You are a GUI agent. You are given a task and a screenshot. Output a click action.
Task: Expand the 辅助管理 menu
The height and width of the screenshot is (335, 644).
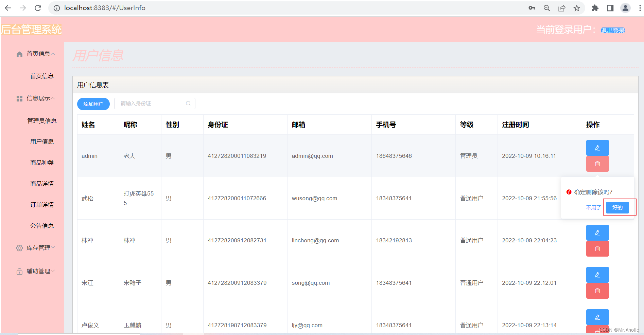click(x=39, y=271)
